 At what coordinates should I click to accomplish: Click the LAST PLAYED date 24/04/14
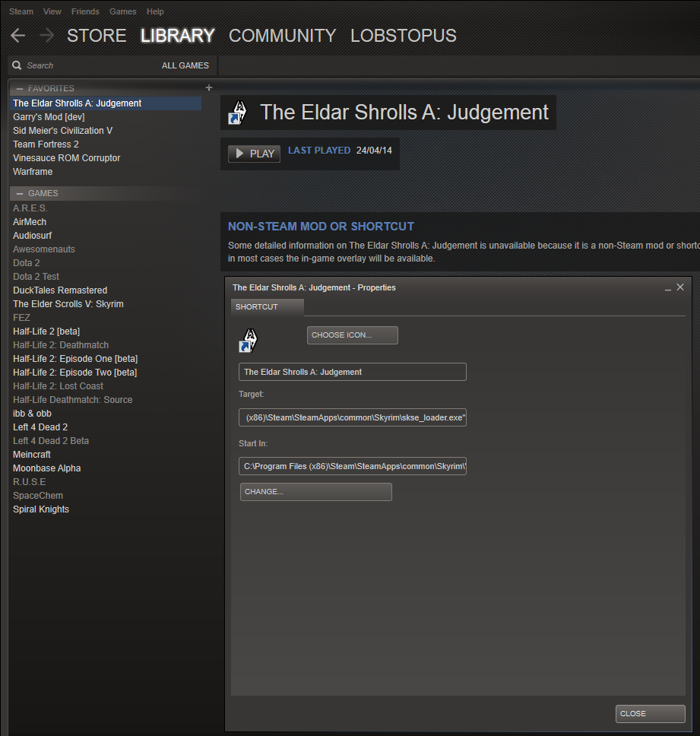(x=374, y=151)
